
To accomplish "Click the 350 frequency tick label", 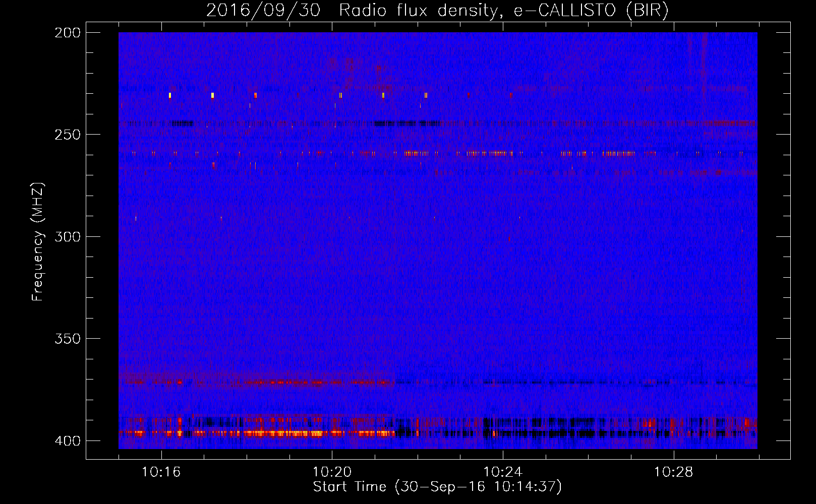I will (68, 339).
